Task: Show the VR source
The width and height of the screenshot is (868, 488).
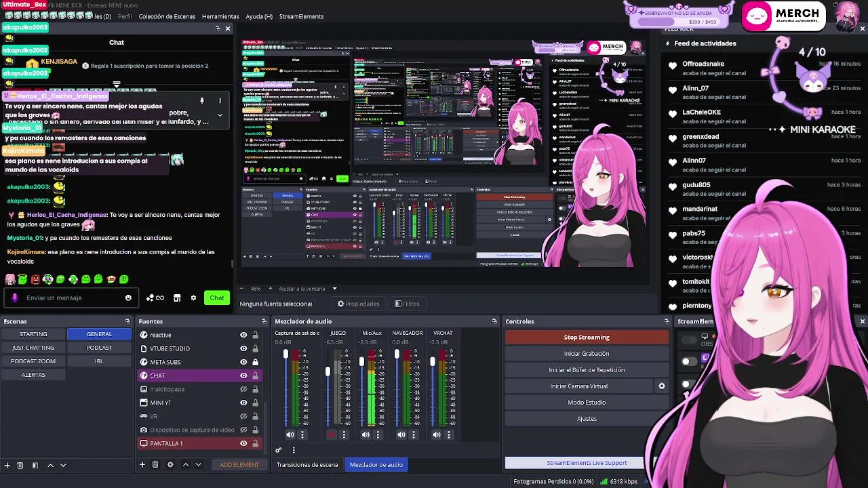Action: coord(243,416)
